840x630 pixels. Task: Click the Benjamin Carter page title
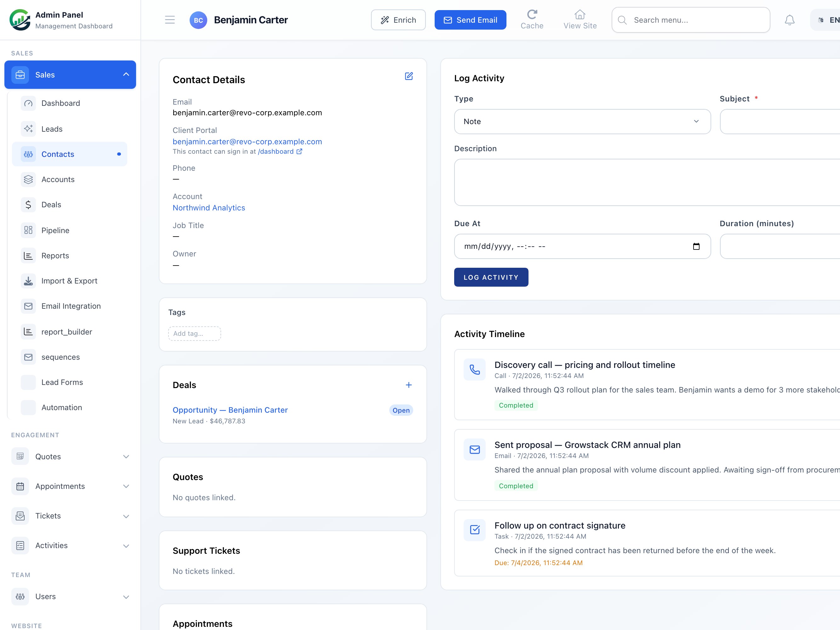click(251, 20)
